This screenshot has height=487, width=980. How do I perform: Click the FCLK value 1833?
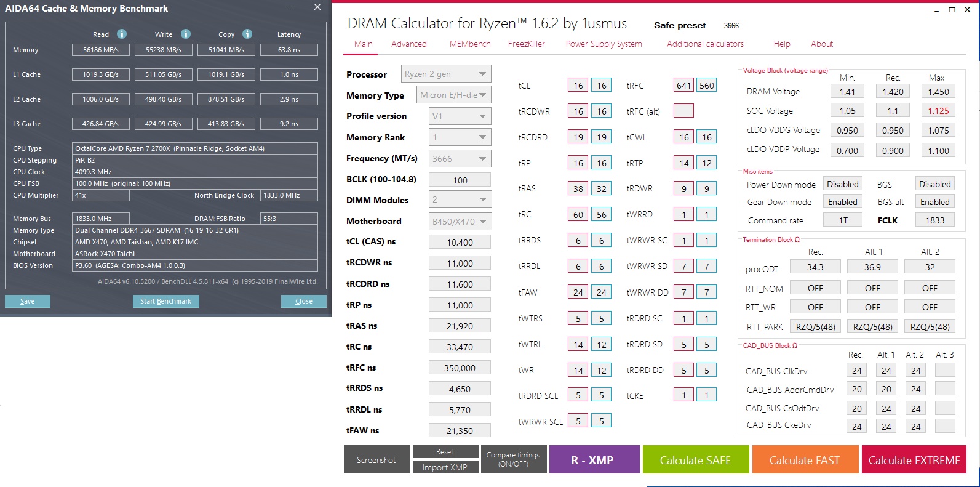click(935, 220)
